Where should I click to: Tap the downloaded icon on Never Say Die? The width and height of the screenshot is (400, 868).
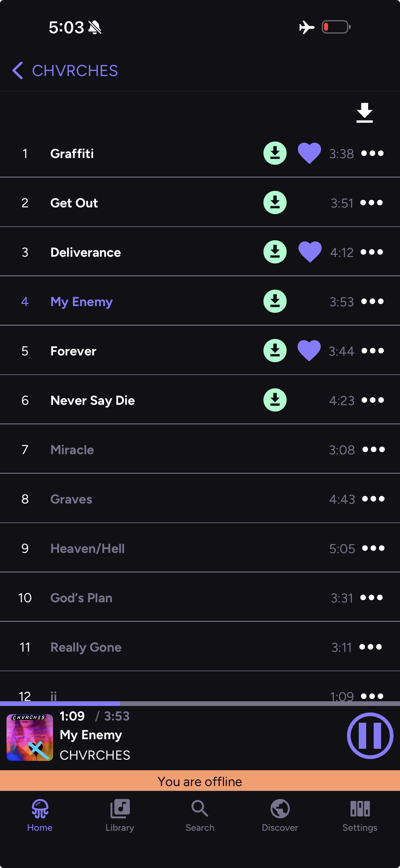pyautogui.click(x=275, y=400)
